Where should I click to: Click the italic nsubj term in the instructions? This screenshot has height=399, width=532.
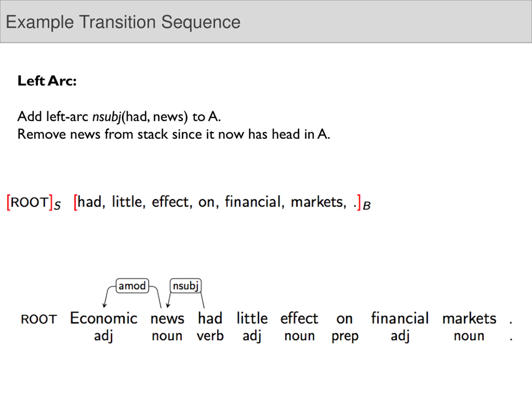click(x=107, y=117)
